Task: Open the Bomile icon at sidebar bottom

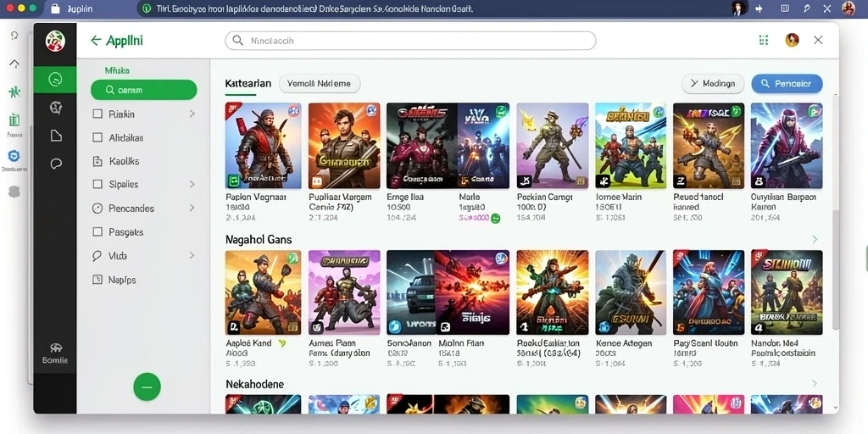Action: click(55, 353)
